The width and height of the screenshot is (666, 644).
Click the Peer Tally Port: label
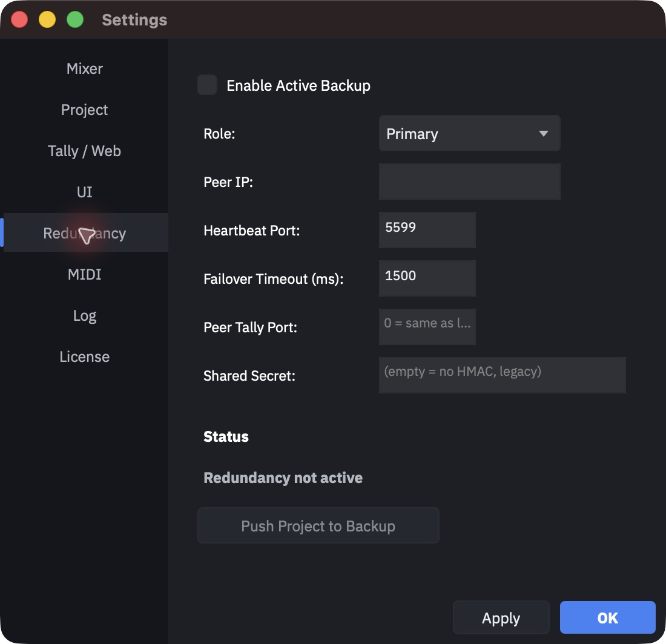250,327
